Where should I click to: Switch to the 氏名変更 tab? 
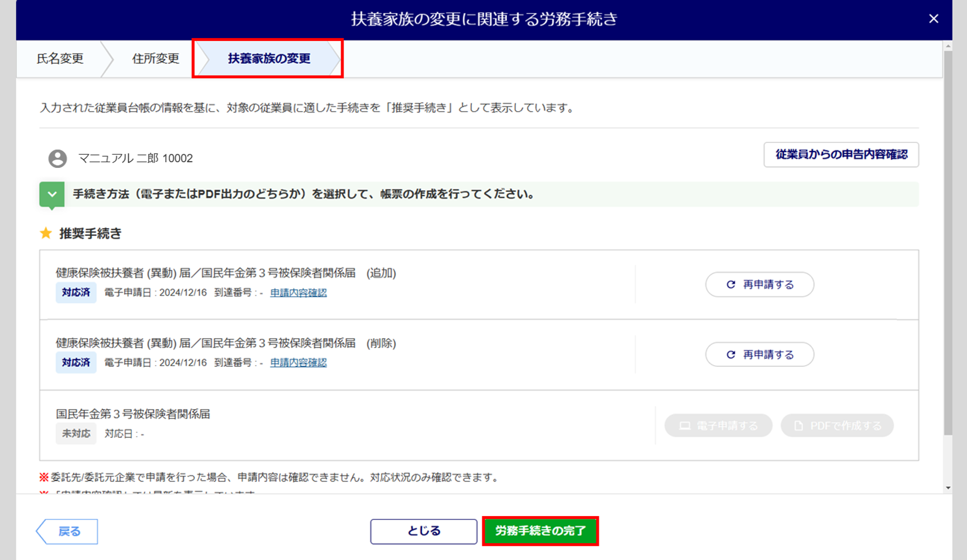click(x=60, y=59)
